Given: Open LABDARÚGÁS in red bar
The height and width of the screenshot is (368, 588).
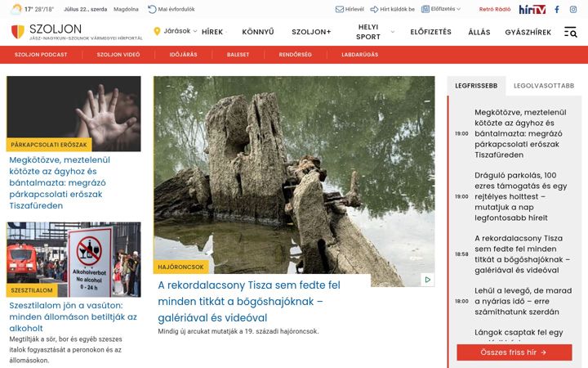Looking at the screenshot, I should pos(359,55).
